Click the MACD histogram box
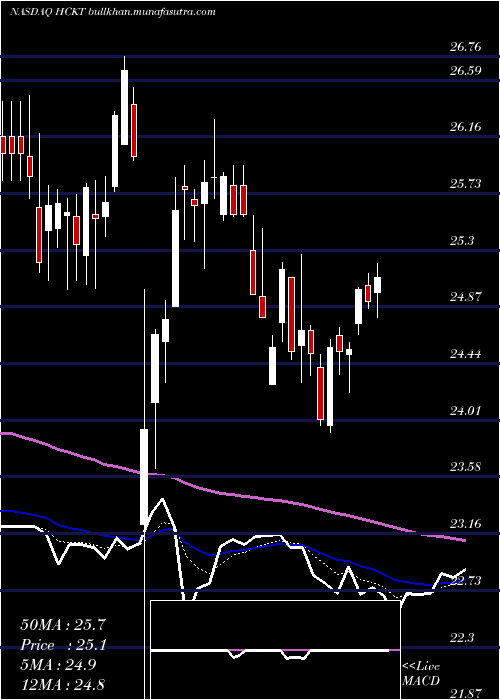This screenshot has height=700, width=500. tap(275, 650)
